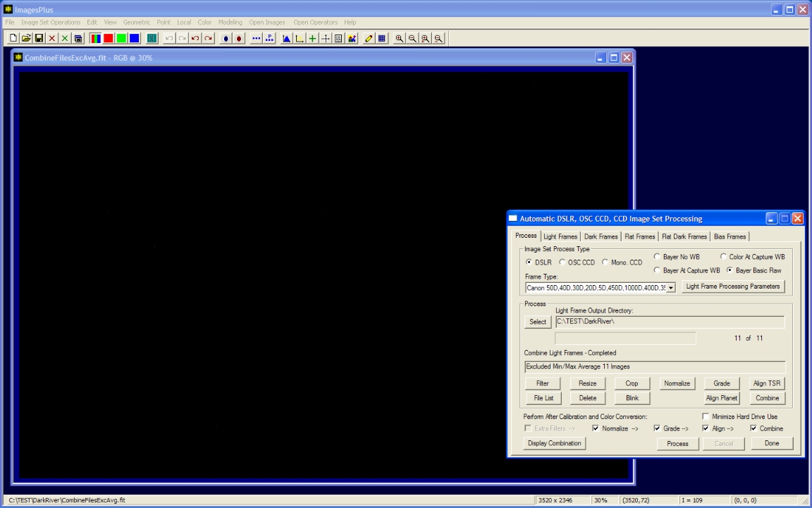Image resolution: width=812 pixels, height=508 pixels.
Task: Toggle Minimize Hard Drive Use checkbox
Action: 706,416
